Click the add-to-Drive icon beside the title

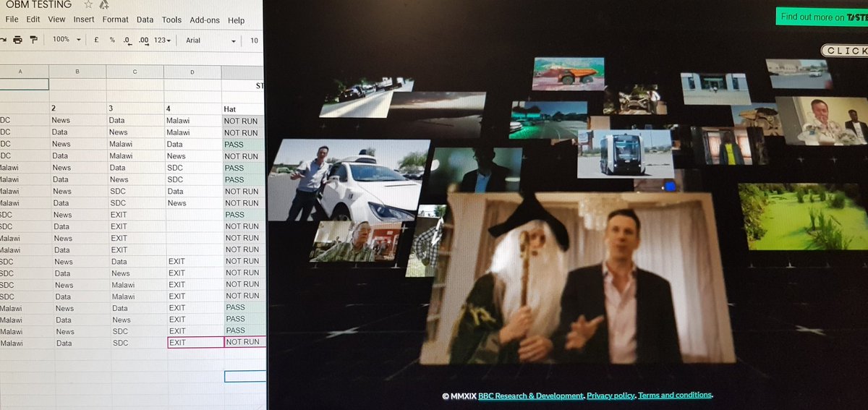click(104, 4)
